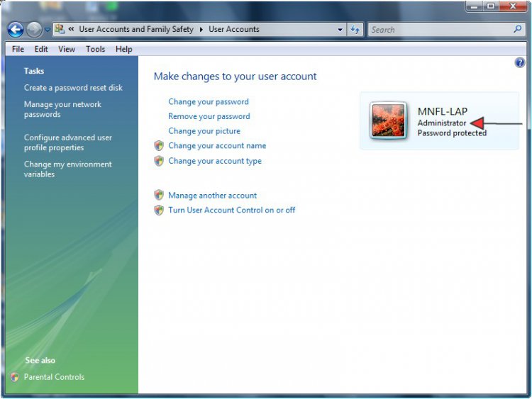Screen dimensions: 532x399
Task: Click the search magnifying glass icon
Action: [x=517, y=30]
